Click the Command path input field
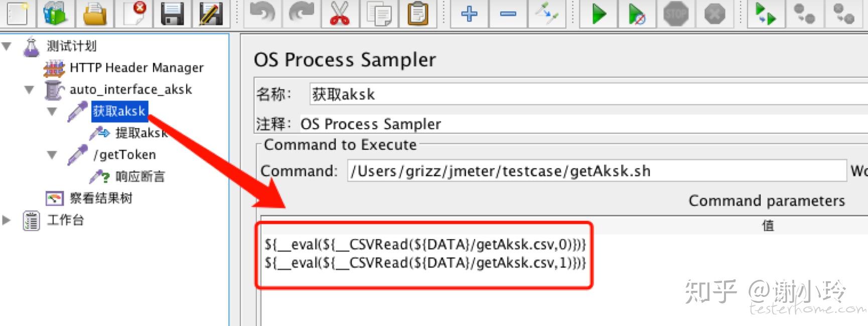This screenshot has height=326, width=868. click(x=596, y=171)
